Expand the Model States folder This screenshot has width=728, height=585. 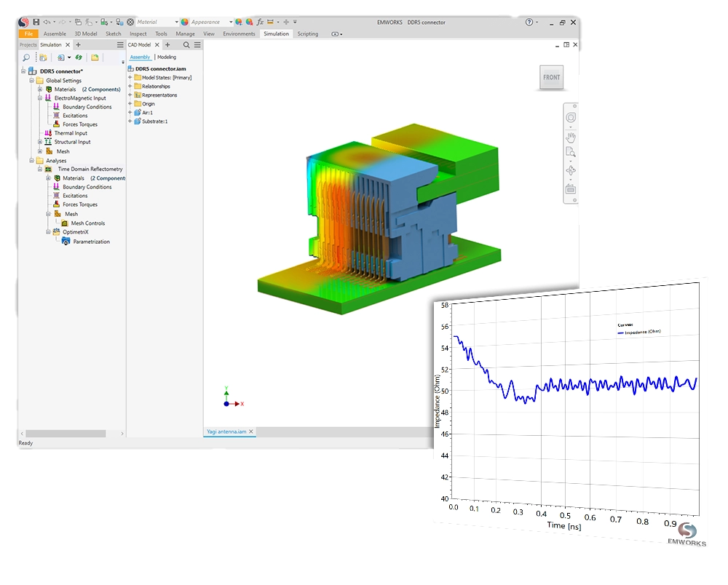[130, 77]
